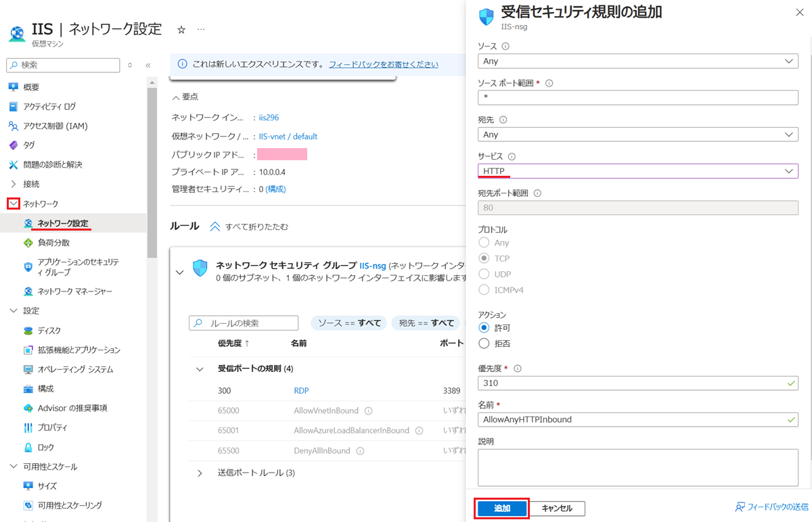Click the 可用性とスケーリング icon

tap(28, 505)
